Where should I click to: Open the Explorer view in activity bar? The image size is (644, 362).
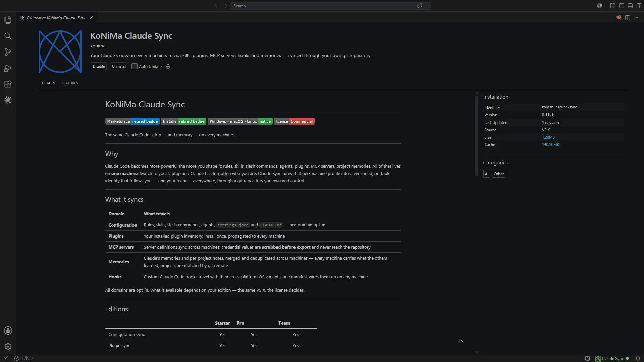click(8, 20)
